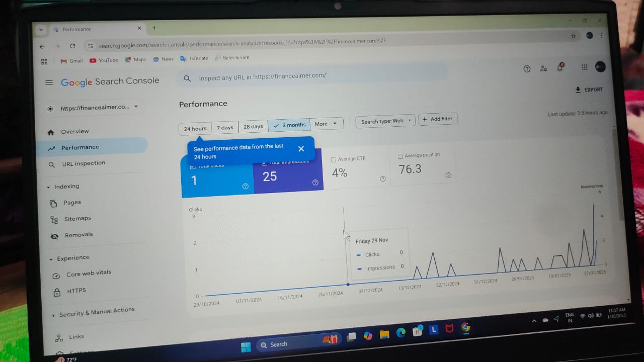Open Google account avatar
644x362 pixels.
pyautogui.click(x=600, y=66)
